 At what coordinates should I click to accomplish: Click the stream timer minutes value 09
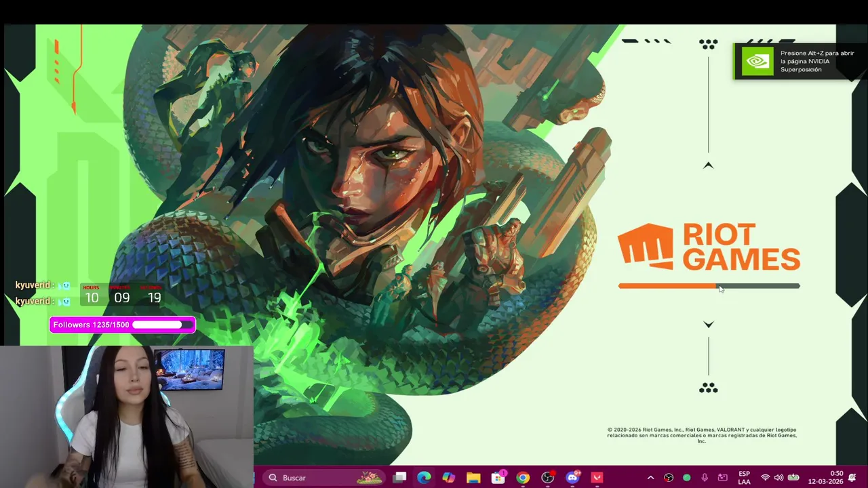122,298
